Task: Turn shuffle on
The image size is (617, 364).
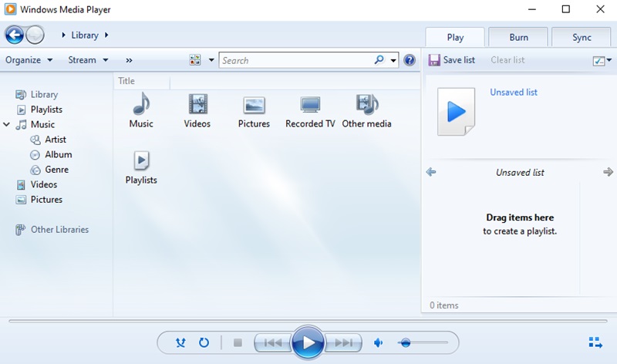Action: coord(180,342)
